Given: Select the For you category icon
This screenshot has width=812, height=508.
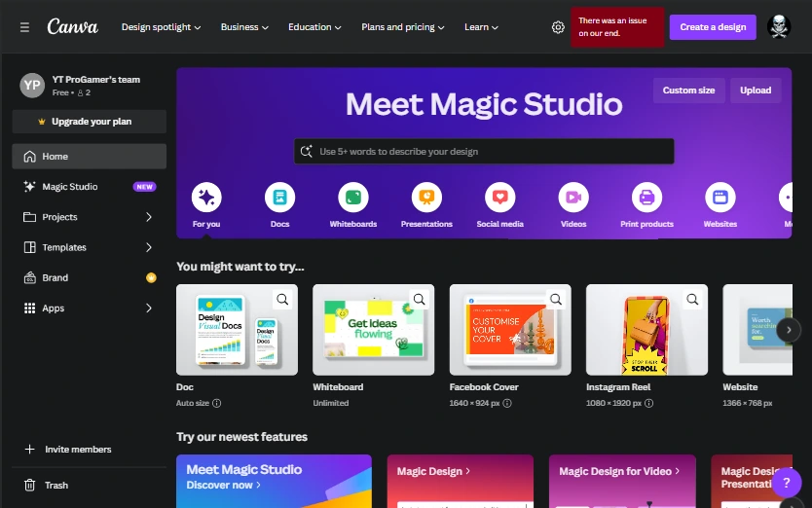Looking at the screenshot, I should pyautogui.click(x=206, y=198).
